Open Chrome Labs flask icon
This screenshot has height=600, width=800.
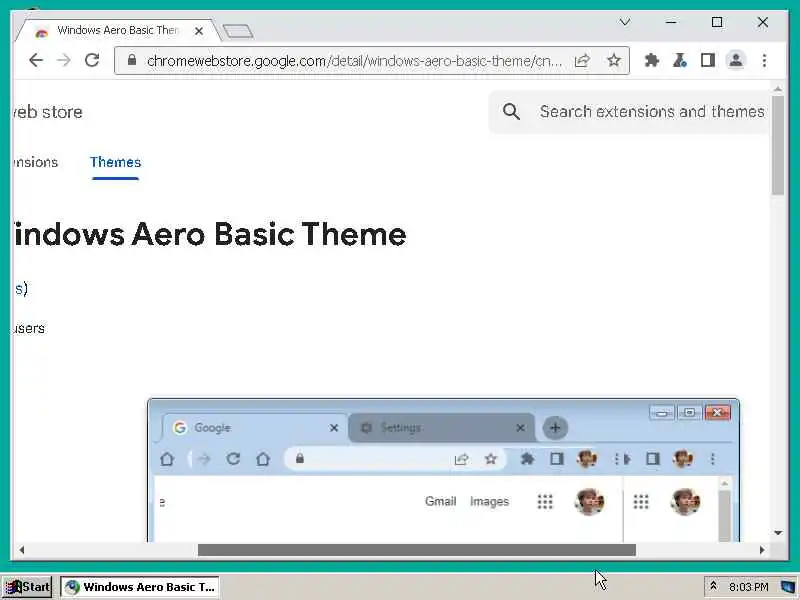click(x=680, y=60)
